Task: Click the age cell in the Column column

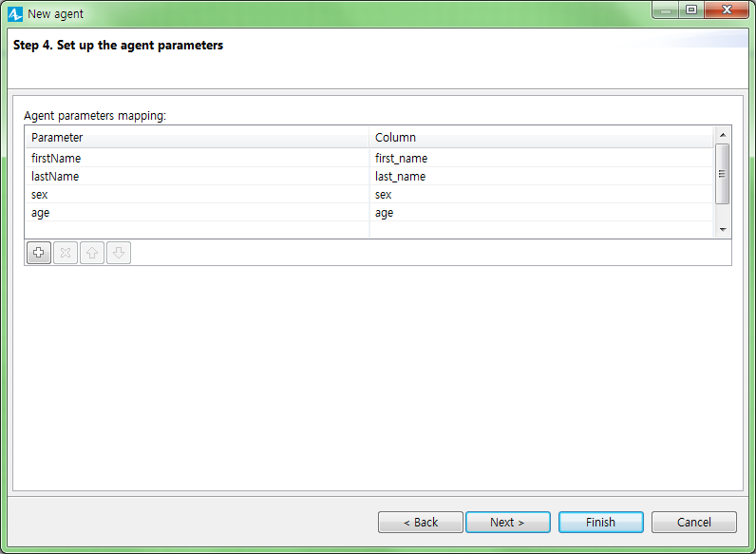Action: 541,213
